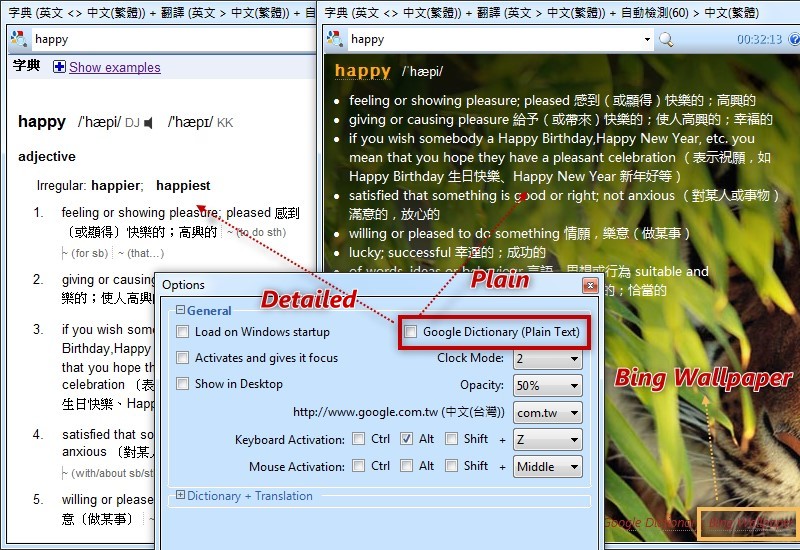Open the Opacity dropdown set to 50%
The width and height of the screenshot is (800, 550).
tap(548, 385)
